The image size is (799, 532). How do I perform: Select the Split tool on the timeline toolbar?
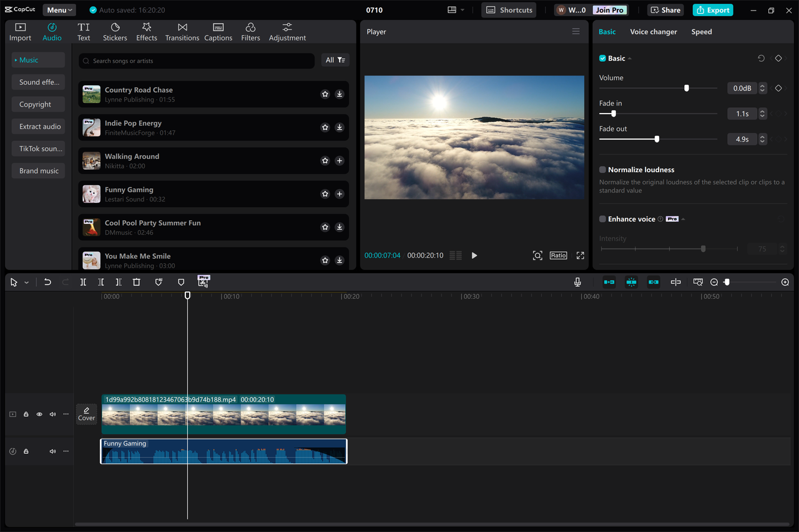tap(83, 282)
